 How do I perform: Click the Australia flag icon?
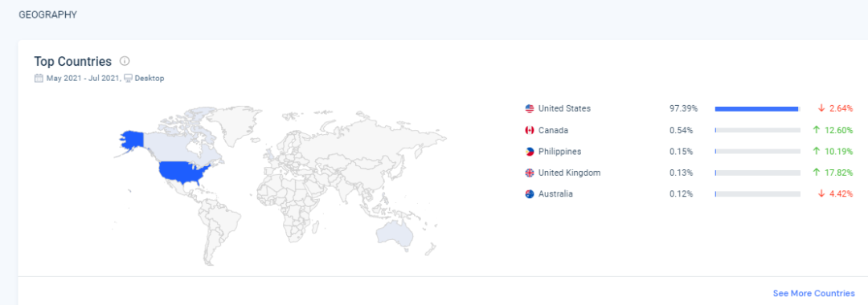530,194
